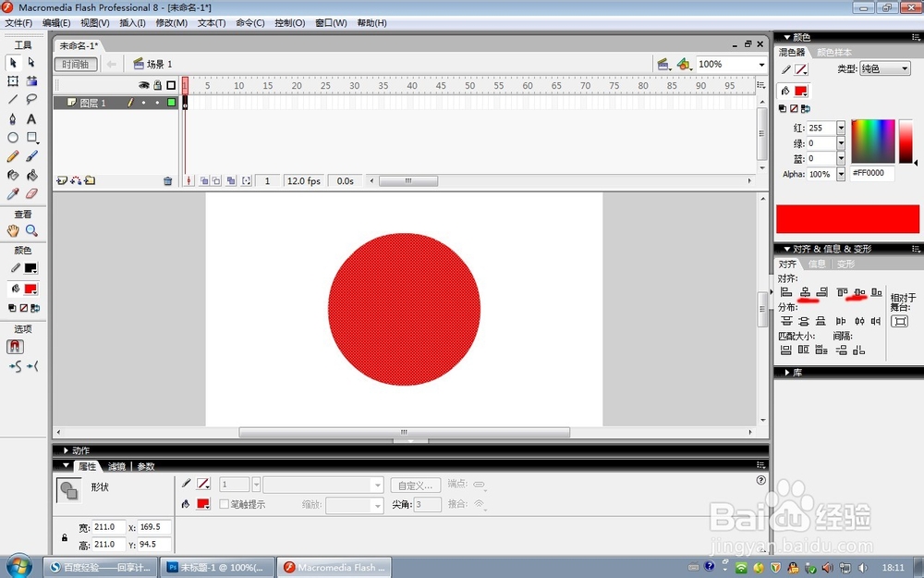Select the Zoom magnifier tool
924x578 pixels.
click(31, 230)
